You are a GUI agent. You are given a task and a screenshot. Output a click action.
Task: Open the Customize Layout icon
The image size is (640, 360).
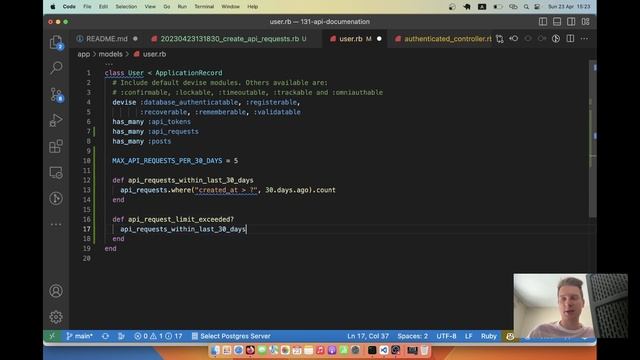585,22
